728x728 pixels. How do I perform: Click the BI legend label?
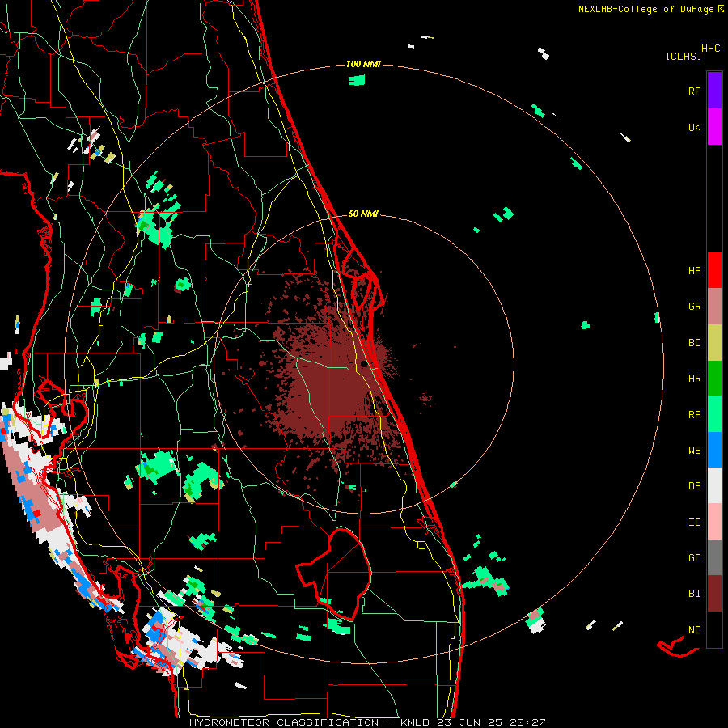694,594
